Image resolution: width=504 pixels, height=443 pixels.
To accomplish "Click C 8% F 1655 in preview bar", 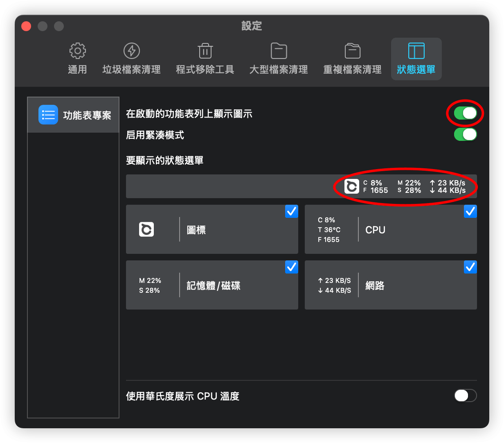I will point(376,187).
